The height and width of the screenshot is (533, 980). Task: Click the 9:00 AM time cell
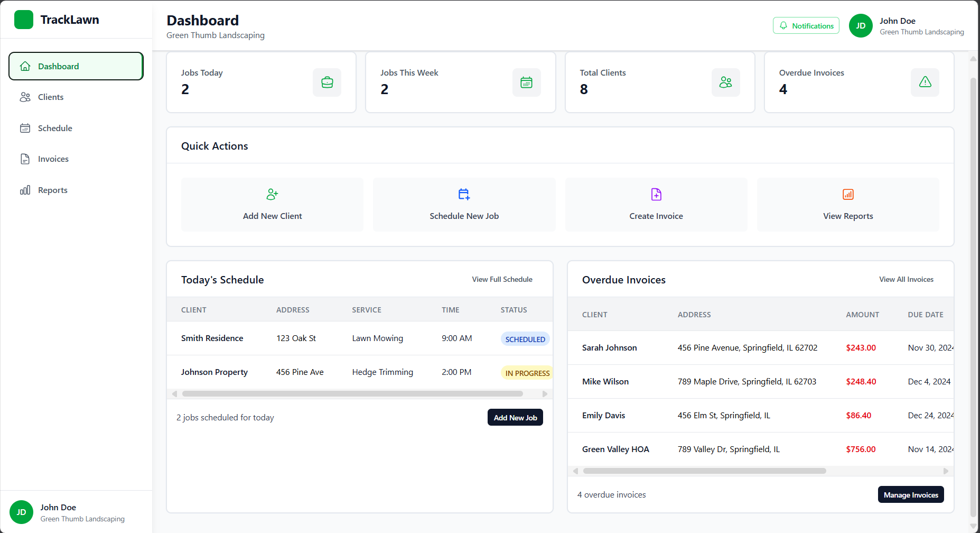456,338
